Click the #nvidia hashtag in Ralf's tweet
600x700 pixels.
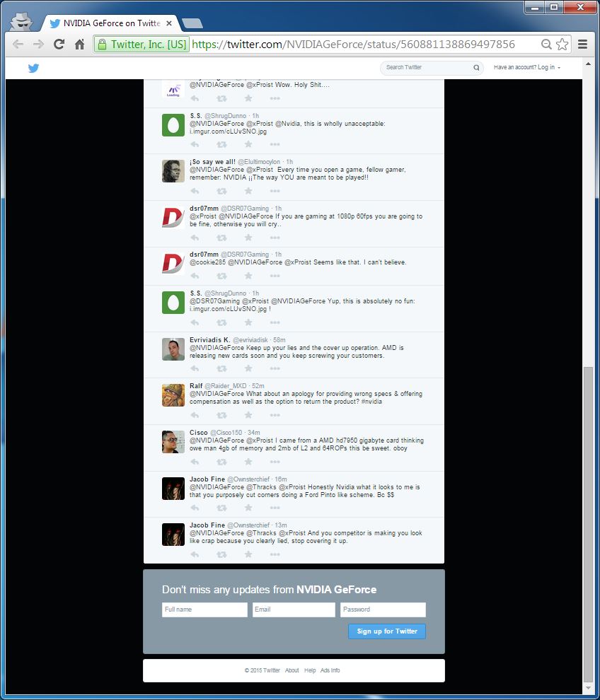371,402
